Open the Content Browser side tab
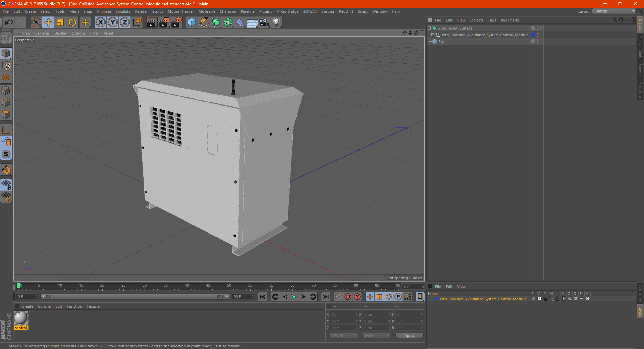The height and width of the screenshot is (349, 644). pos(640,63)
